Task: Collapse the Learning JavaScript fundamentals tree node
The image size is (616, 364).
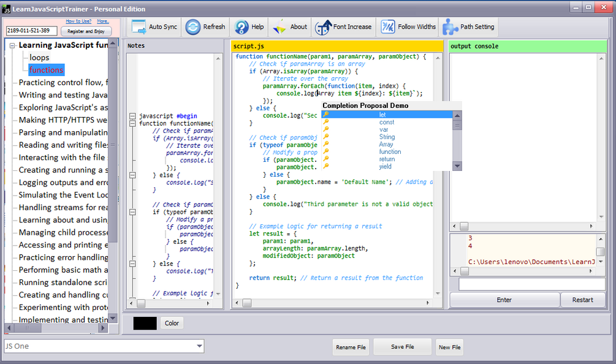Action: [x=12, y=45]
